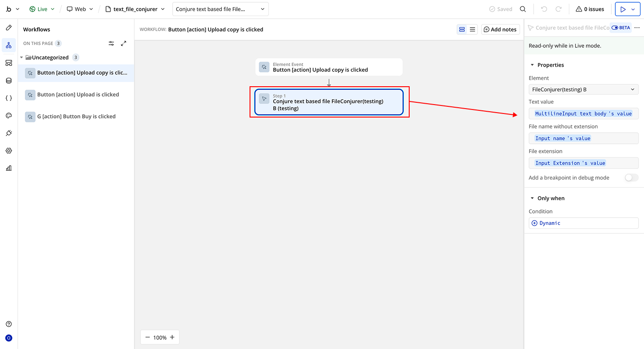Toggle Add a breakpoint in debug mode
The image size is (644, 349).
(631, 178)
